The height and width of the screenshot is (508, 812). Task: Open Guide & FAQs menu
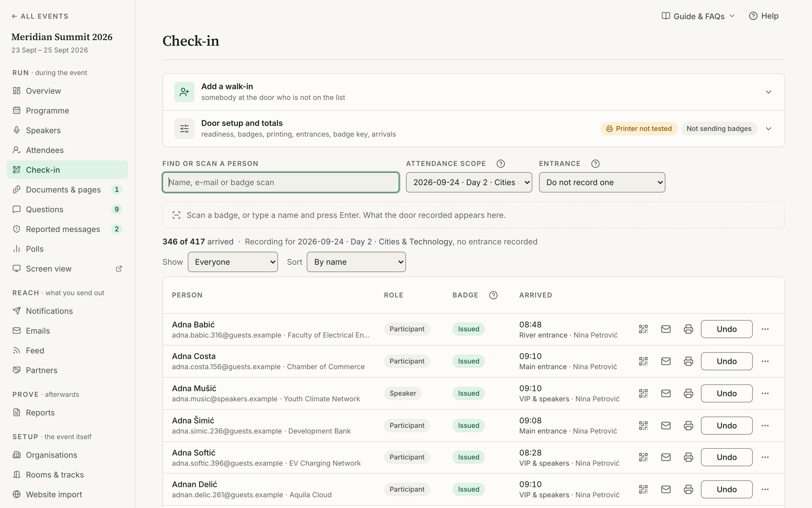(x=698, y=16)
